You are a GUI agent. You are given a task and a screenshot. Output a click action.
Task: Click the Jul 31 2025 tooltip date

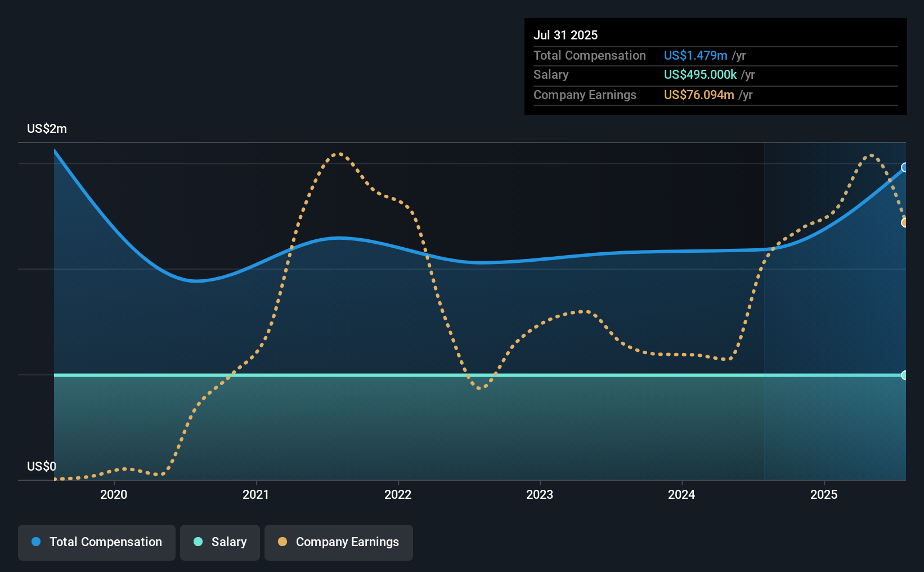(566, 35)
